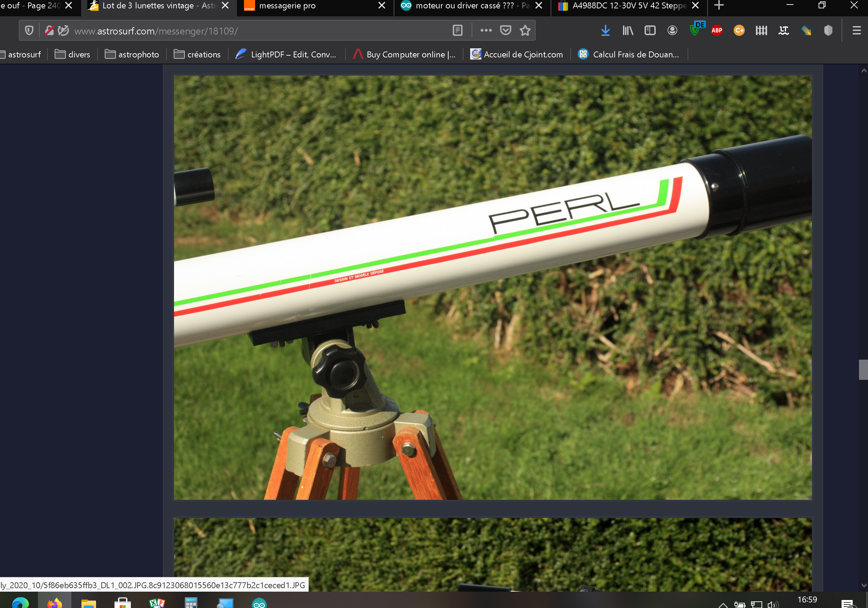Open the Library bookmarks history icon
868x608 pixels.
628,31
